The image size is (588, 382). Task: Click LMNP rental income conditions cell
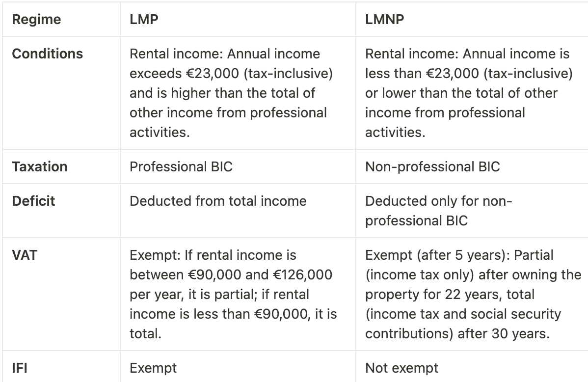[x=472, y=93]
